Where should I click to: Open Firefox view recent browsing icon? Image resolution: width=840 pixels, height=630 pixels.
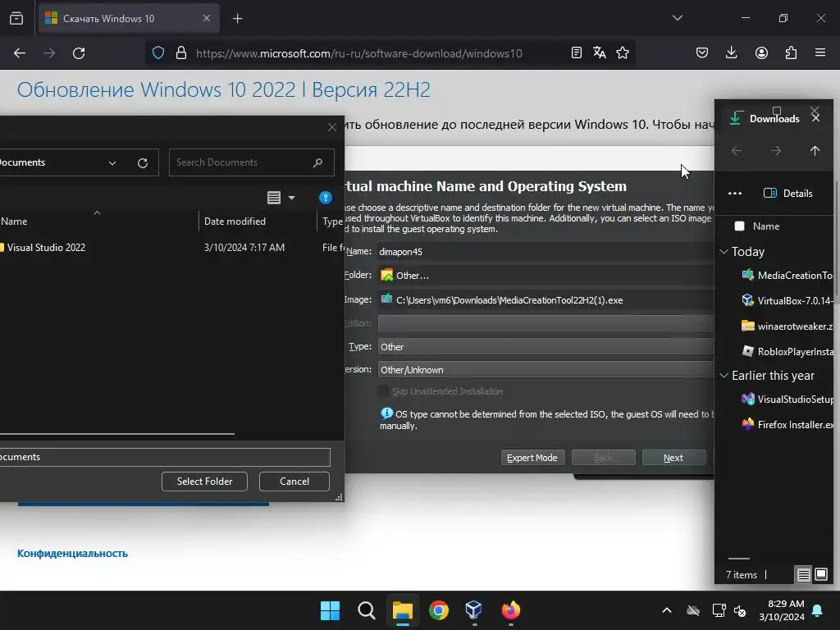[16, 18]
